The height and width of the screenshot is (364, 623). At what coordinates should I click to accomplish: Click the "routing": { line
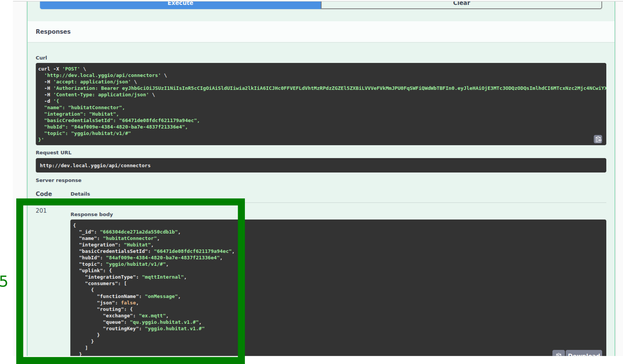coord(115,309)
